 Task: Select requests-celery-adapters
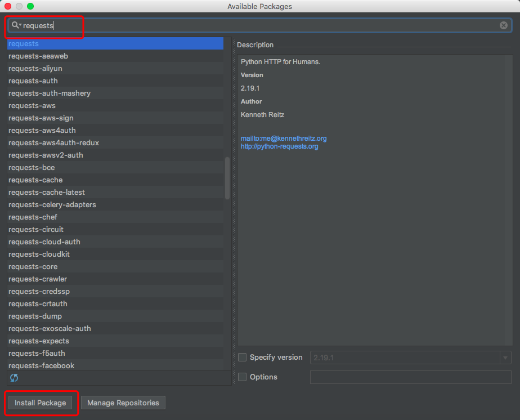[x=115, y=205]
